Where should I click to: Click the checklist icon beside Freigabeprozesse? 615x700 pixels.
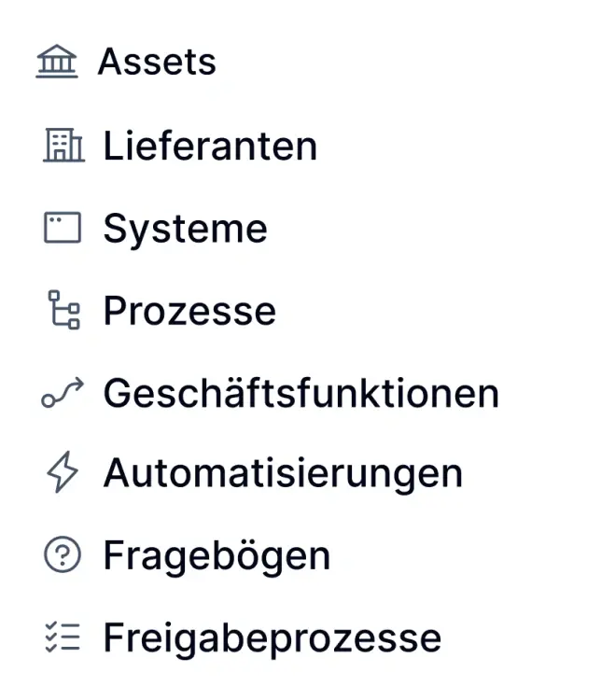(x=63, y=637)
